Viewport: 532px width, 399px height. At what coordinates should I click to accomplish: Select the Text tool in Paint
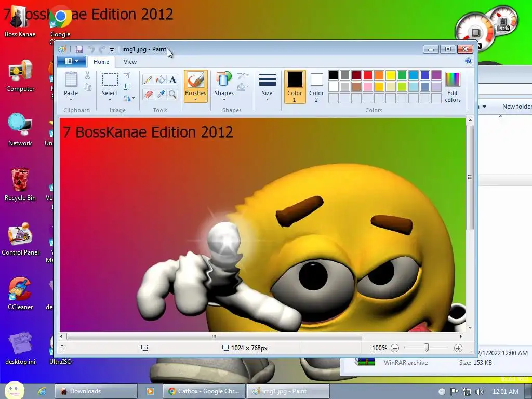[172, 79]
